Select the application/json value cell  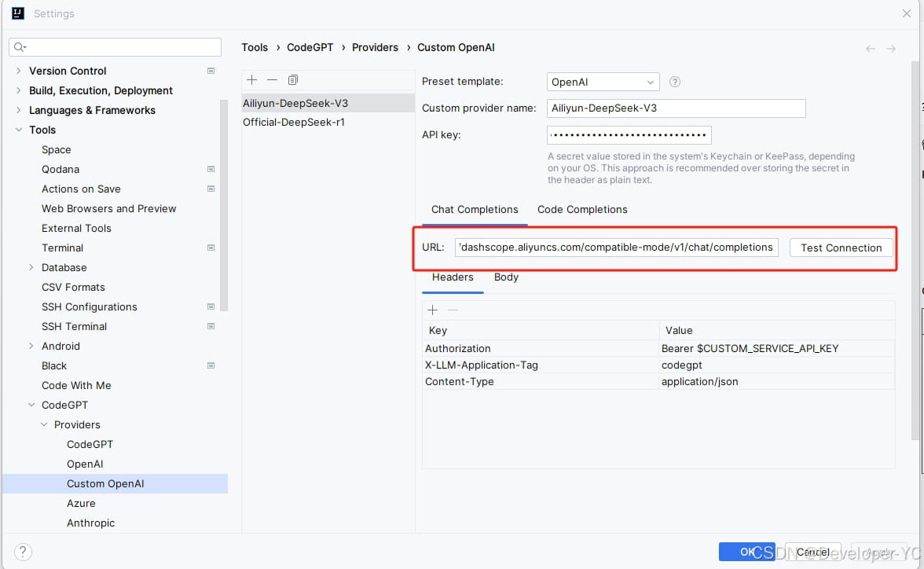point(776,381)
